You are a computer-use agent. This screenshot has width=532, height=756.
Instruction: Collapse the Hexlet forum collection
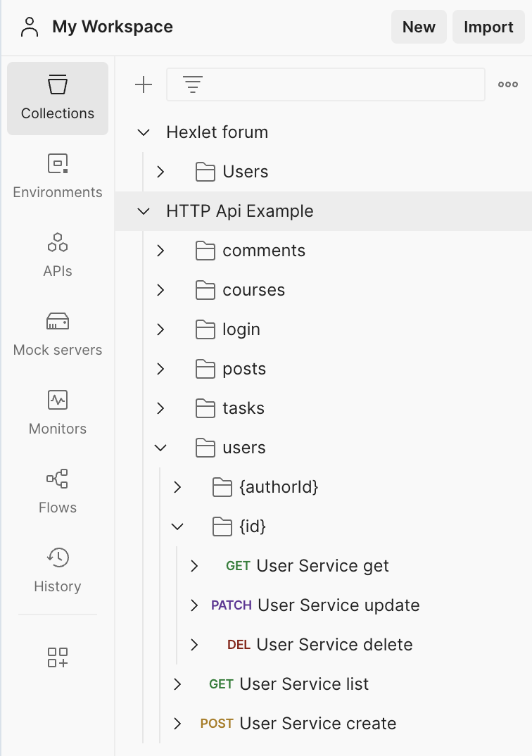click(144, 132)
